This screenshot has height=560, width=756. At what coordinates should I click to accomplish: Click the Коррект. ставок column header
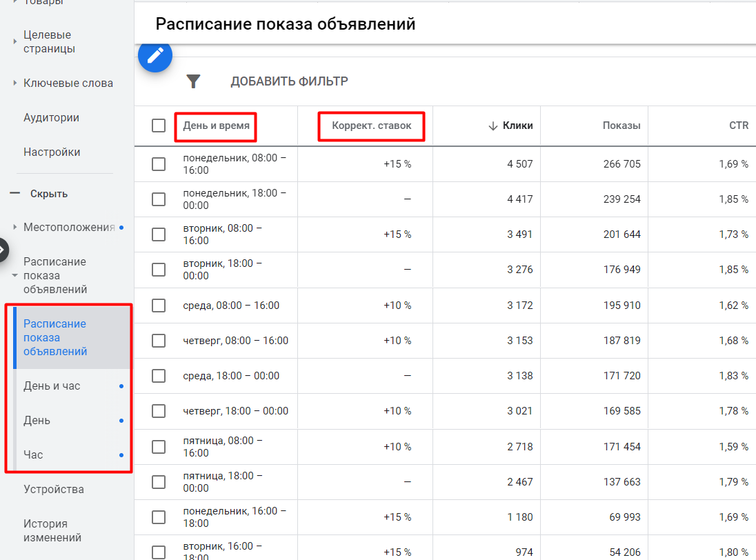370,126
